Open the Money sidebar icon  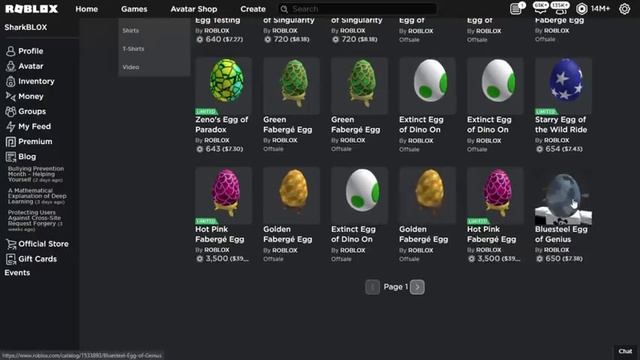click(x=11, y=96)
